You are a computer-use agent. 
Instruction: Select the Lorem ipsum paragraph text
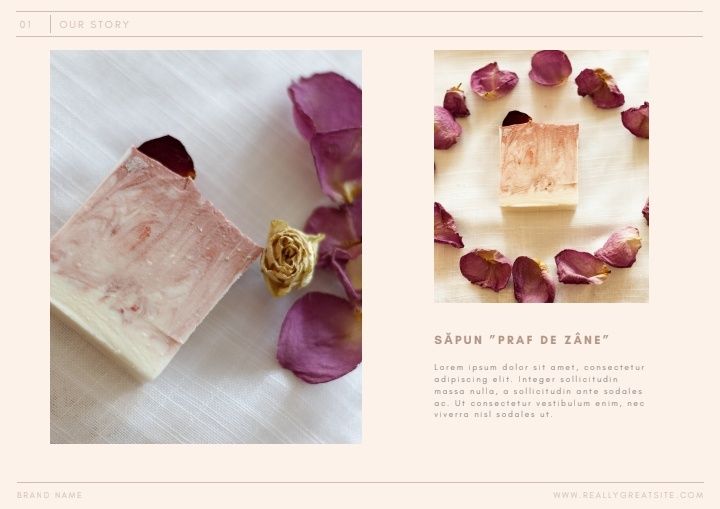540,391
